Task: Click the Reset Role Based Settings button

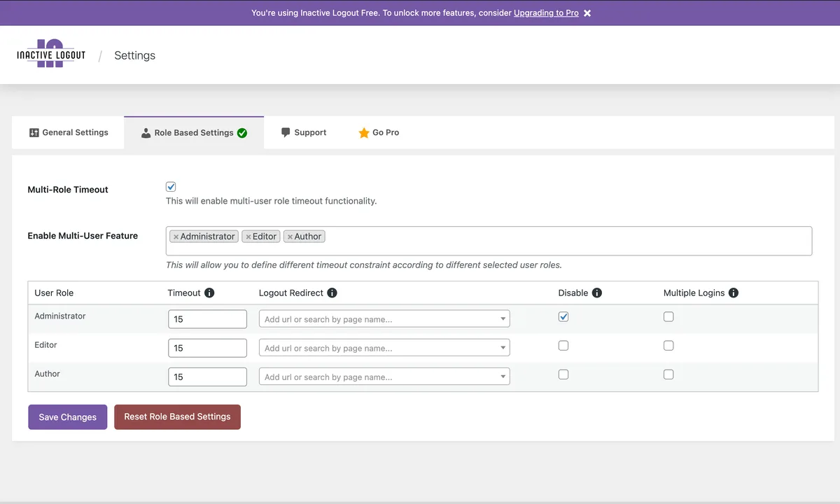Action: 177,416
